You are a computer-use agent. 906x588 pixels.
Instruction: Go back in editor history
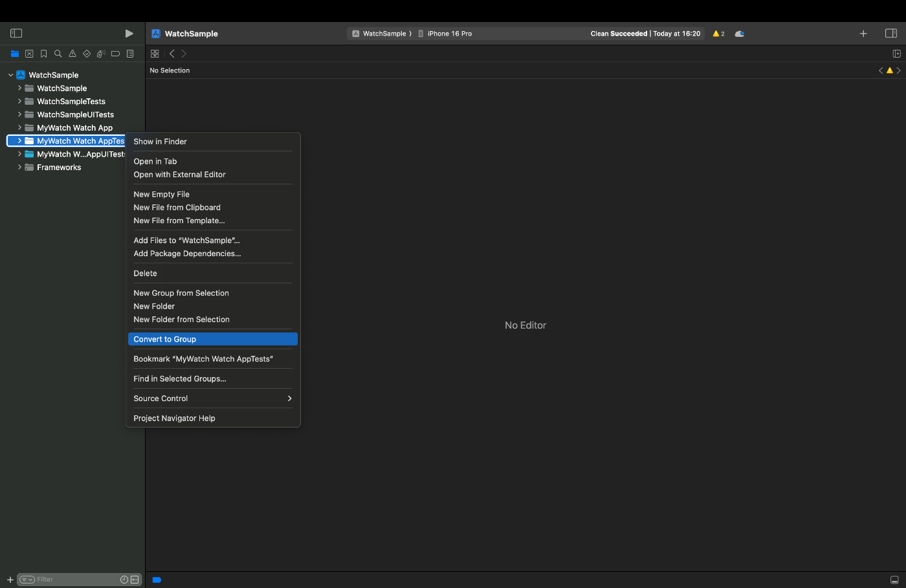pos(172,54)
